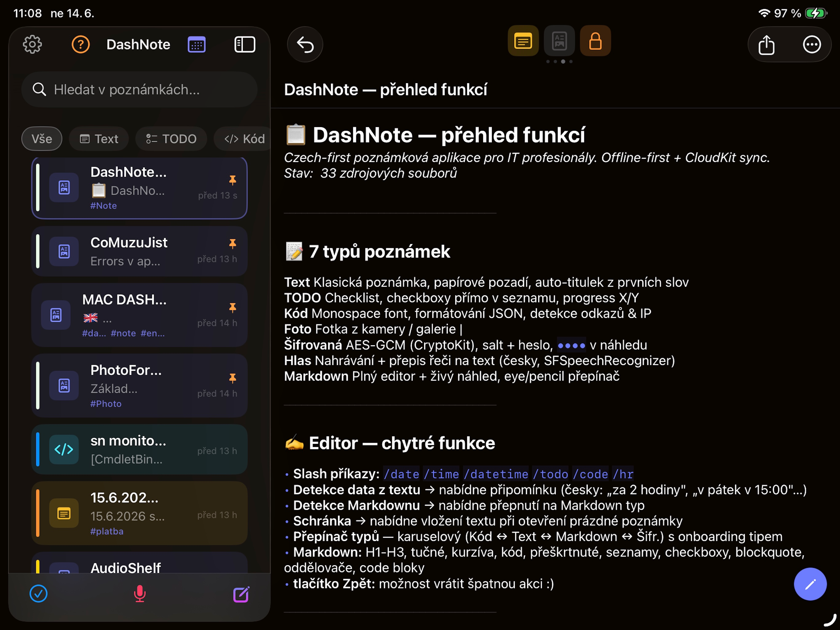Image resolution: width=840 pixels, height=630 pixels.
Task: Tap the #Photo tag on PhotoFor card
Action: tap(106, 404)
